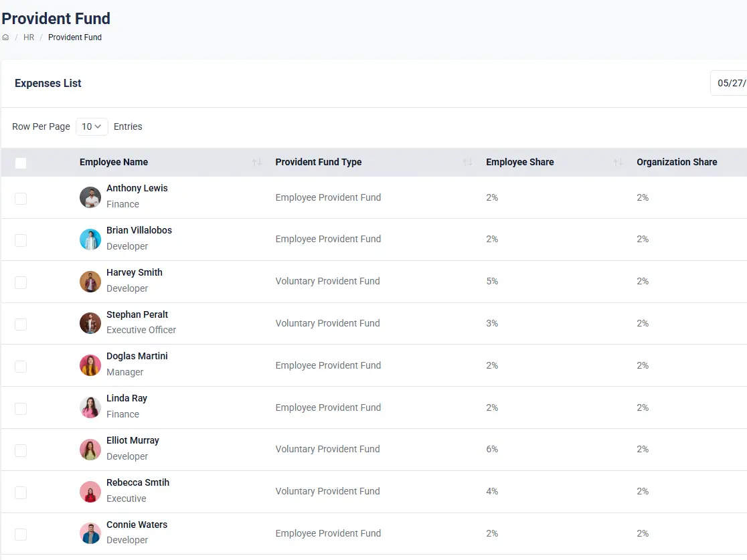This screenshot has height=560, width=747.
Task: Check the box for Stephan Peralt
Action: pyautogui.click(x=21, y=324)
